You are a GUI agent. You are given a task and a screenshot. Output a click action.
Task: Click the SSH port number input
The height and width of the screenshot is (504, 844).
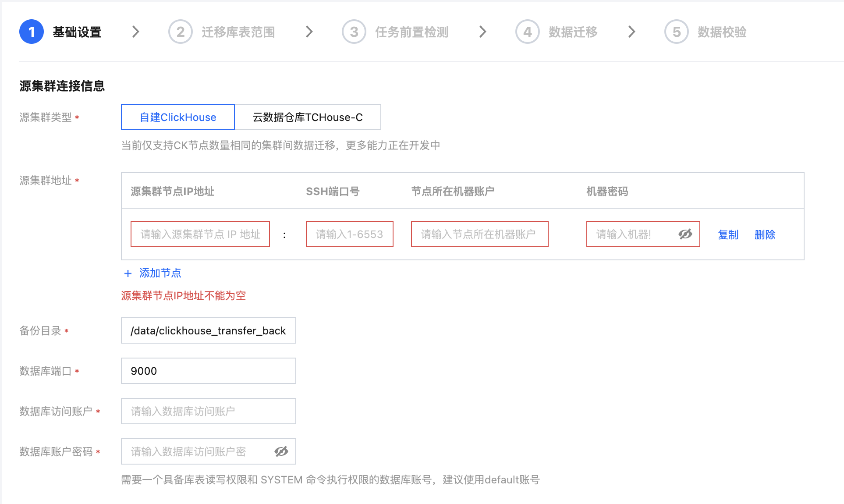tap(349, 234)
